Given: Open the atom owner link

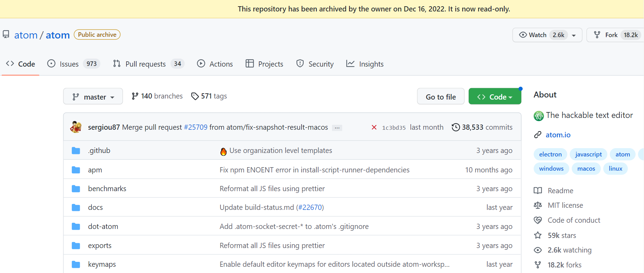Looking at the screenshot, I should [26, 35].
